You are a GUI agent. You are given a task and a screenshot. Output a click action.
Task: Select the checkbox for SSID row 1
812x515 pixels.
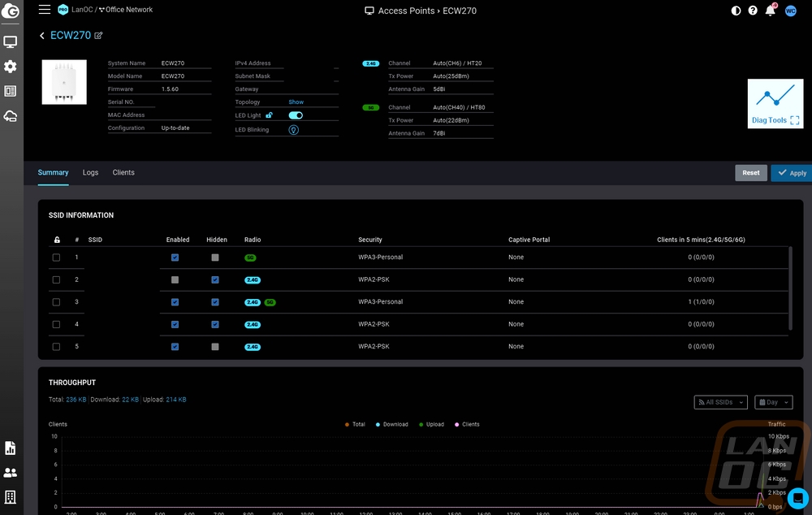pos(56,257)
